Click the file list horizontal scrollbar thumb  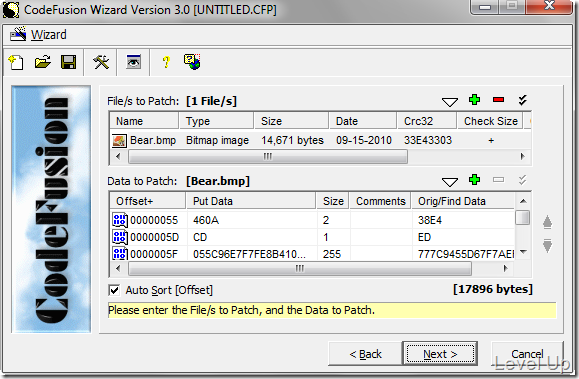[268, 157]
